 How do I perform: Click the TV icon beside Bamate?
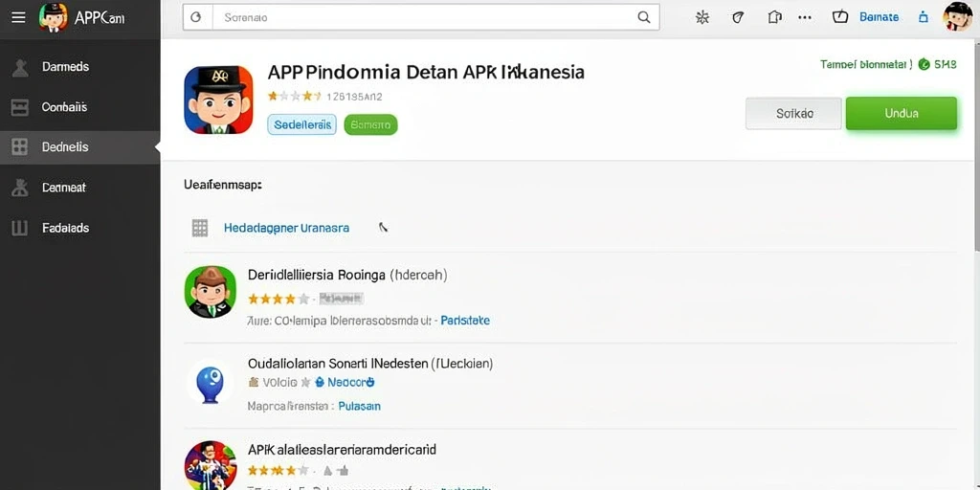840,17
